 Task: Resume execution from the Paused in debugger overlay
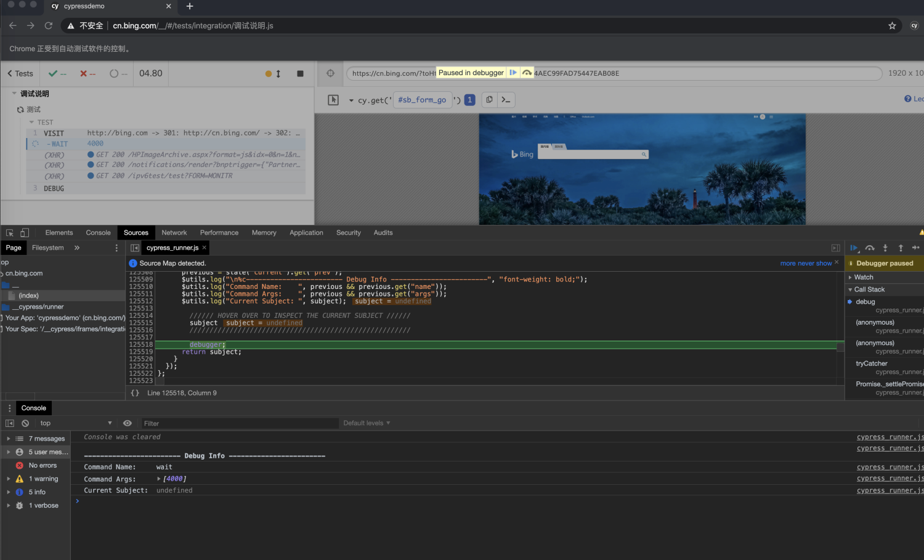coord(513,73)
